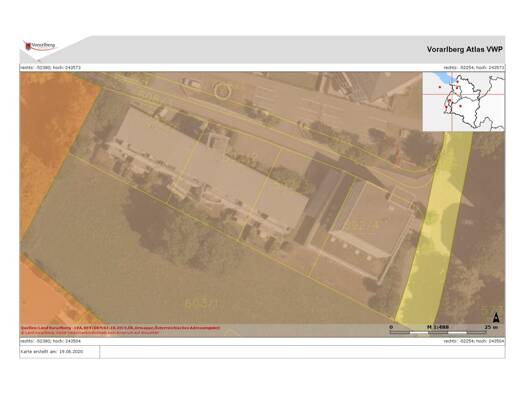Click the red source attribution text
525x394 pixels.
[x=120, y=330]
